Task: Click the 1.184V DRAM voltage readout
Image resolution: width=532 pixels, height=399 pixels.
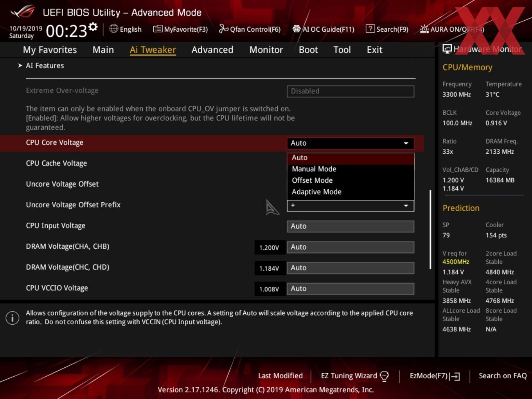Action: click(x=270, y=268)
